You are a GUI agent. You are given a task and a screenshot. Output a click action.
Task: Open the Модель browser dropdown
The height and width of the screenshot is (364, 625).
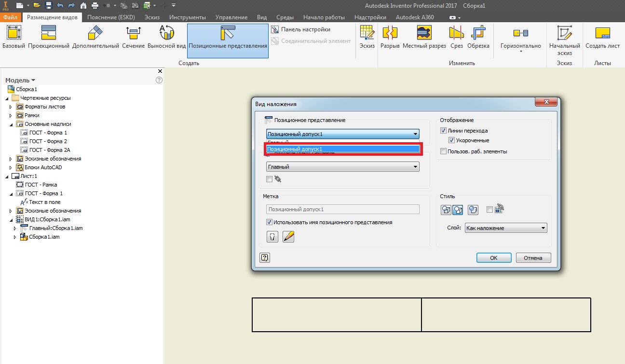tap(20, 81)
